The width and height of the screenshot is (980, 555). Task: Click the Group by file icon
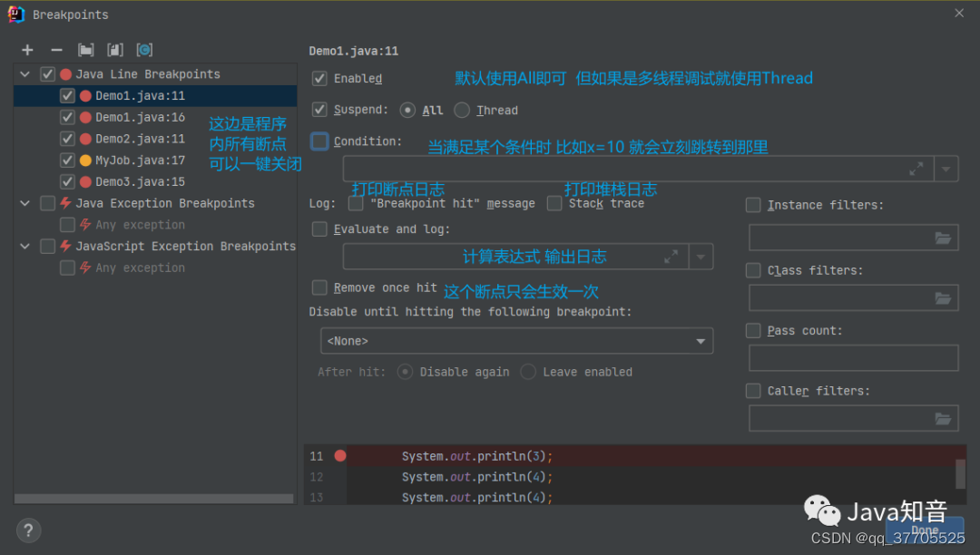click(x=115, y=50)
